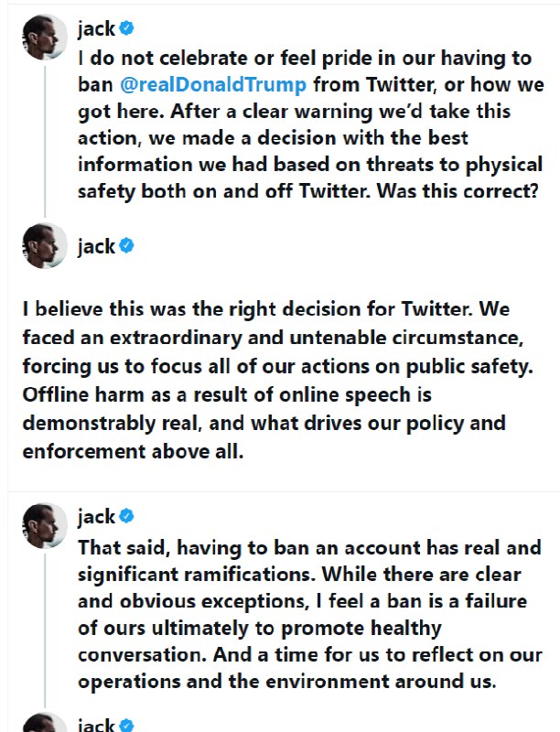Click the verified badge on the third tweet
Image resolution: width=560 pixels, height=732 pixels.
(127, 517)
